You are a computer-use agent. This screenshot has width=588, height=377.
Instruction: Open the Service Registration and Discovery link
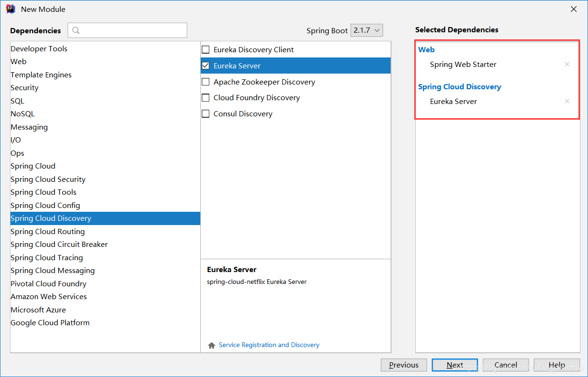click(x=269, y=345)
